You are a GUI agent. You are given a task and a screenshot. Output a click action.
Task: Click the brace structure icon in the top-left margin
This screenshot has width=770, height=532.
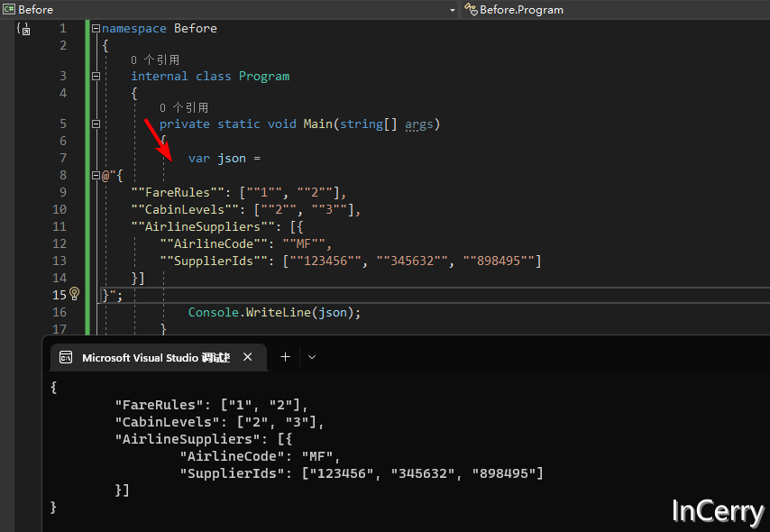coord(22,29)
